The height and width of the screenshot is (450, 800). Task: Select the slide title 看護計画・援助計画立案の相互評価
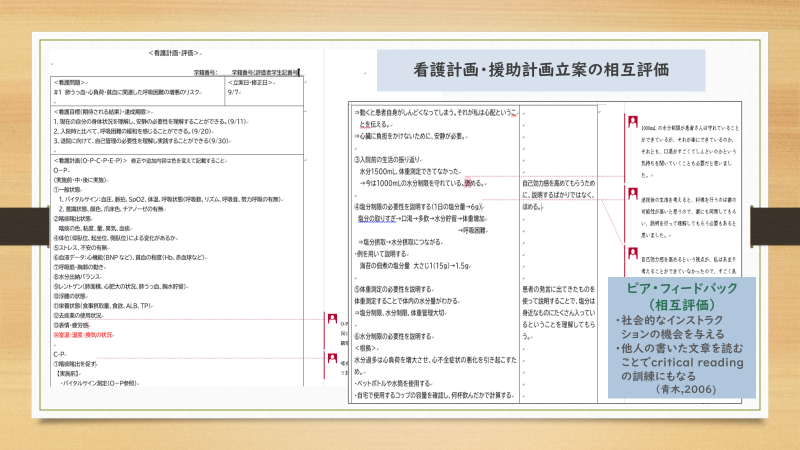pos(541,70)
